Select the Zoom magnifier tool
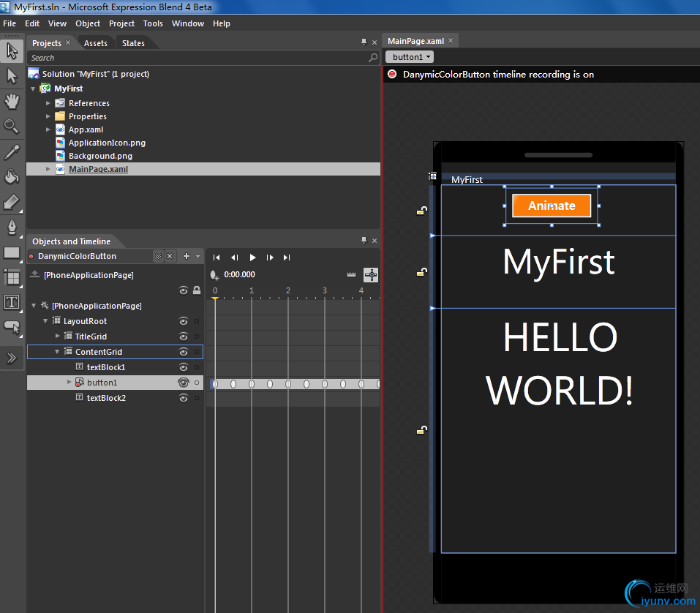 pyautogui.click(x=12, y=127)
